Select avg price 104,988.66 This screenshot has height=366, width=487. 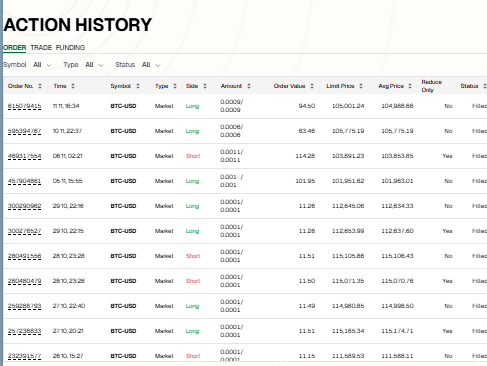tap(397, 106)
